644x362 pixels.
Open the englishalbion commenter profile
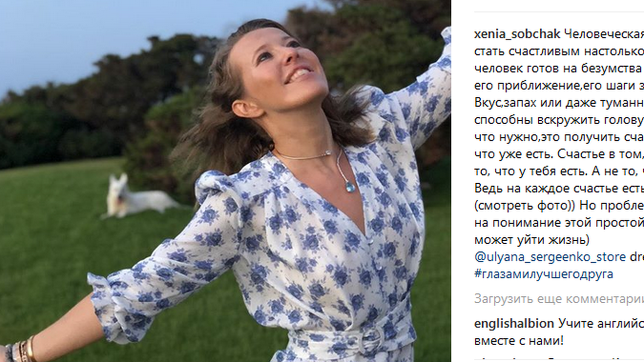coord(514,323)
